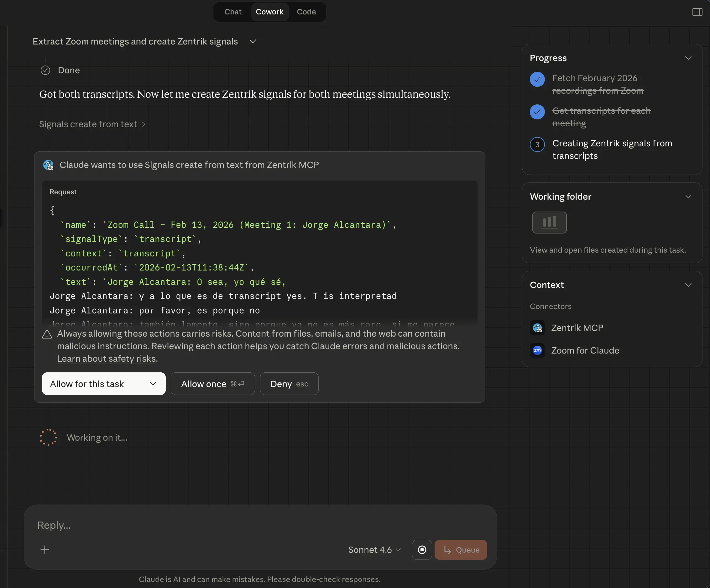Image resolution: width=710 pixels, height=588 pixels.
Task: Toggle the right sidebar panel icon
Action: (697, 12)
